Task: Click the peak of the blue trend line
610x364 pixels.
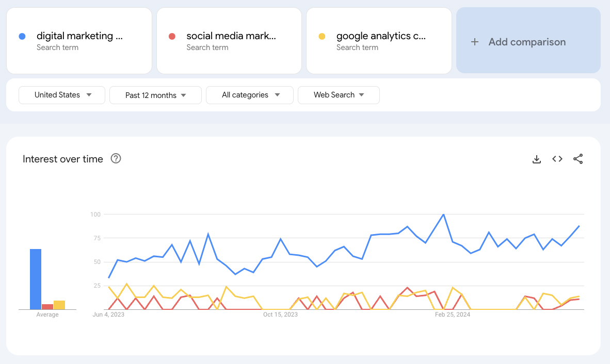Action: click(x=443, y=214)
